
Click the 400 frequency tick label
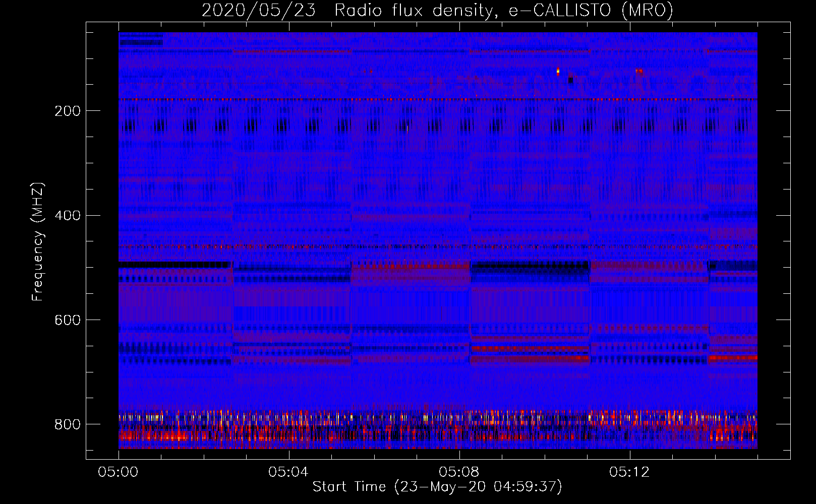(68, 216)
